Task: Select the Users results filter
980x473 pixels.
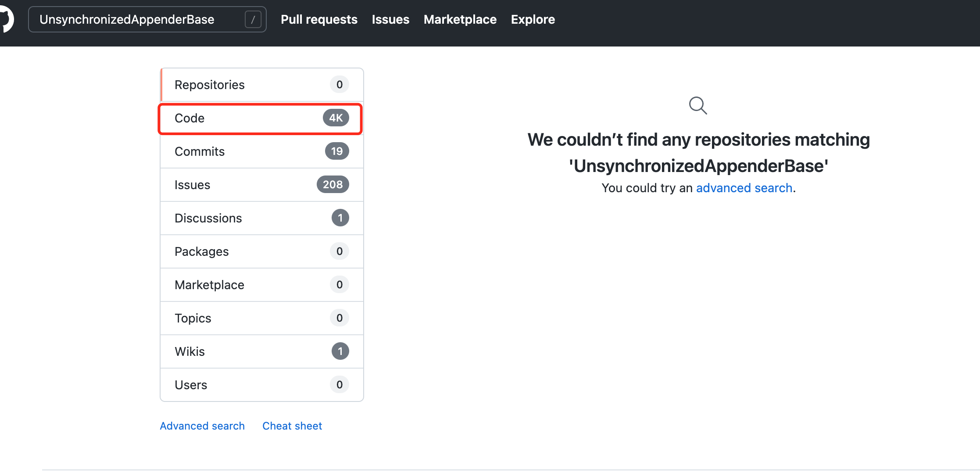Action: 262,385
